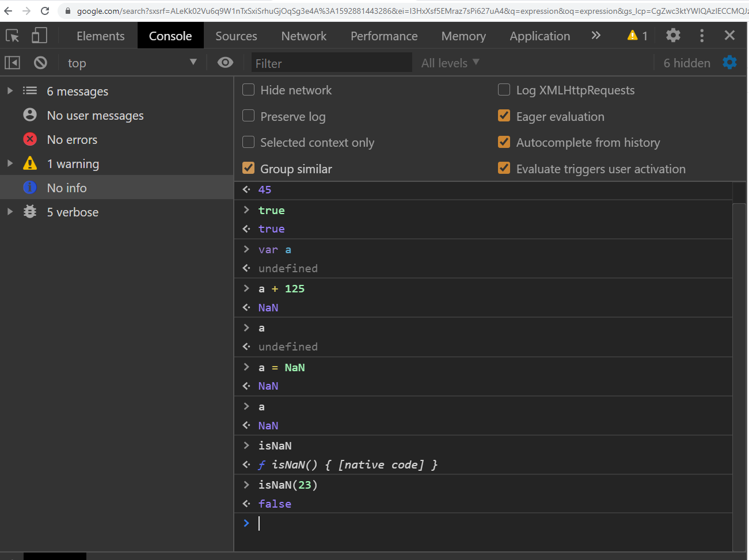749x560 pixels.
Task: Create a live expression with eye icon
Action: [x=225, y=63]
